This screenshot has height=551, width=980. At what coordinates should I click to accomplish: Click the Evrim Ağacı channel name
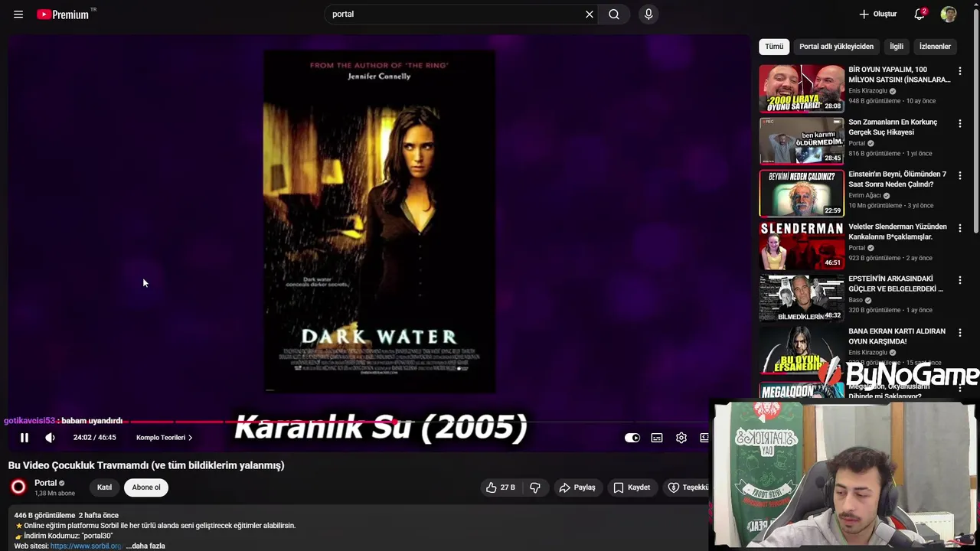click(x=864, y=195)
